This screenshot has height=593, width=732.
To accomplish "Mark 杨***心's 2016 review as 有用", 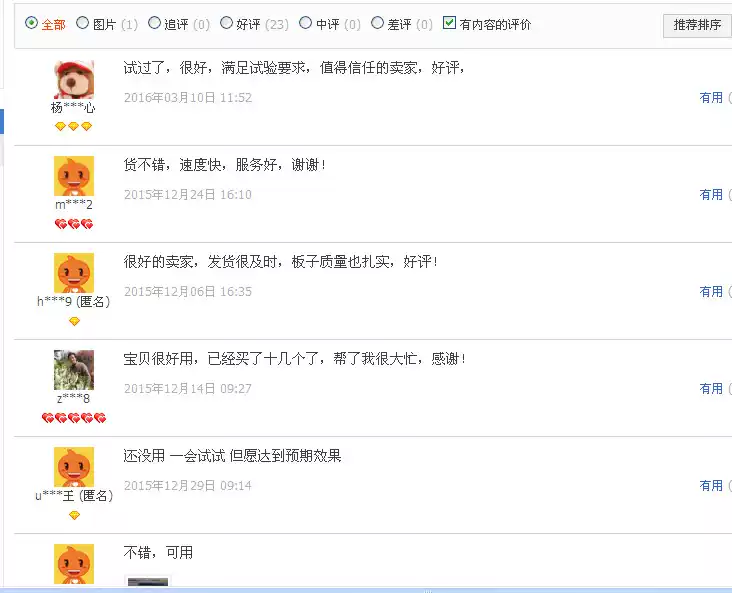I will [711, 98].
